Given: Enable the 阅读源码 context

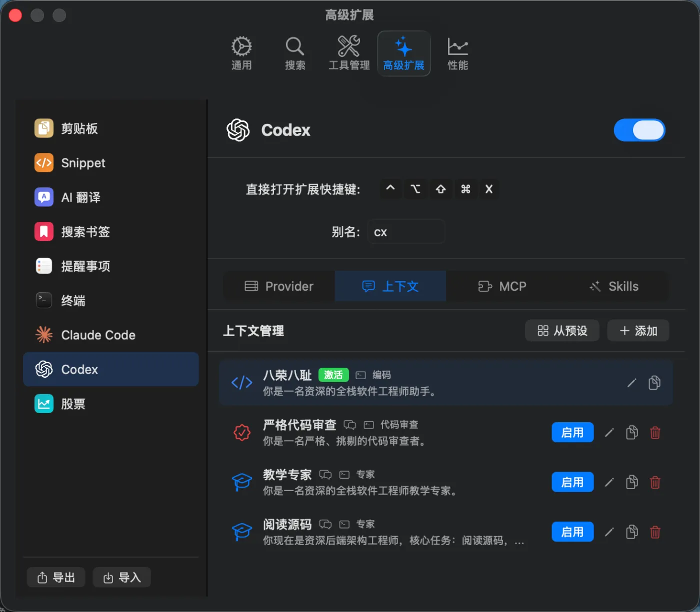Looking at the screenshot, I should (572, 532).
